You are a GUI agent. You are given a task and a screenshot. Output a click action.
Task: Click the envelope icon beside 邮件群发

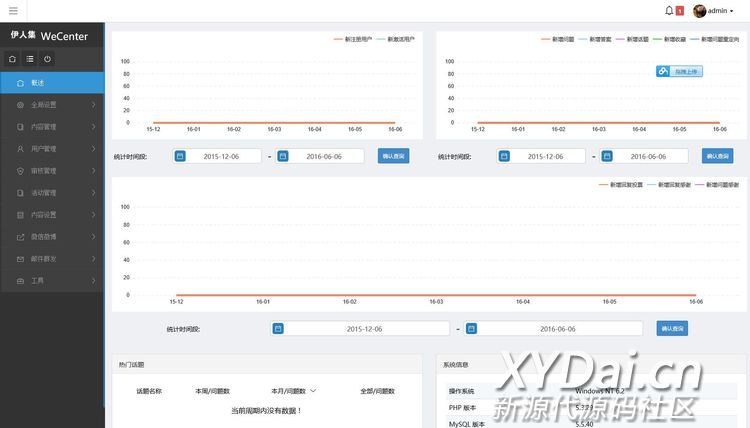click(20, 259)
